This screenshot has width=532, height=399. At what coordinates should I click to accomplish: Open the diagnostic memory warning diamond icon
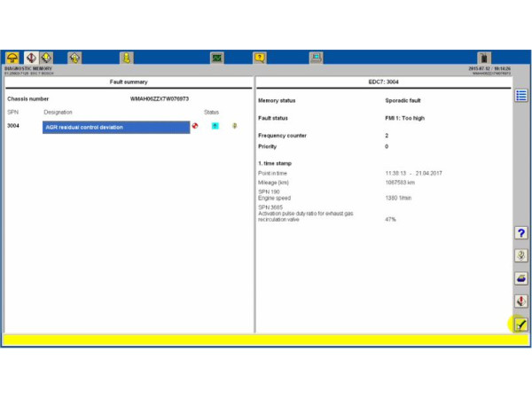[x=30, y=58]
